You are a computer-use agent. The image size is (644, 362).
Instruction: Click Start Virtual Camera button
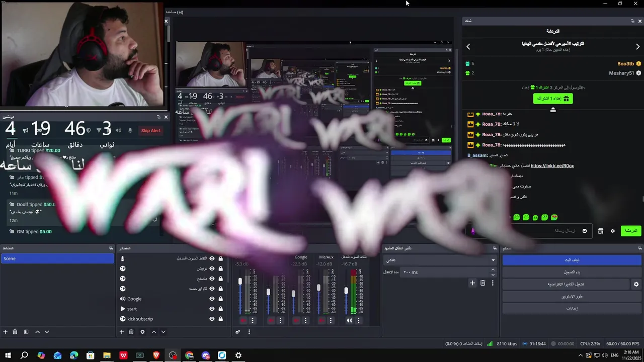[x=566, y=284]
